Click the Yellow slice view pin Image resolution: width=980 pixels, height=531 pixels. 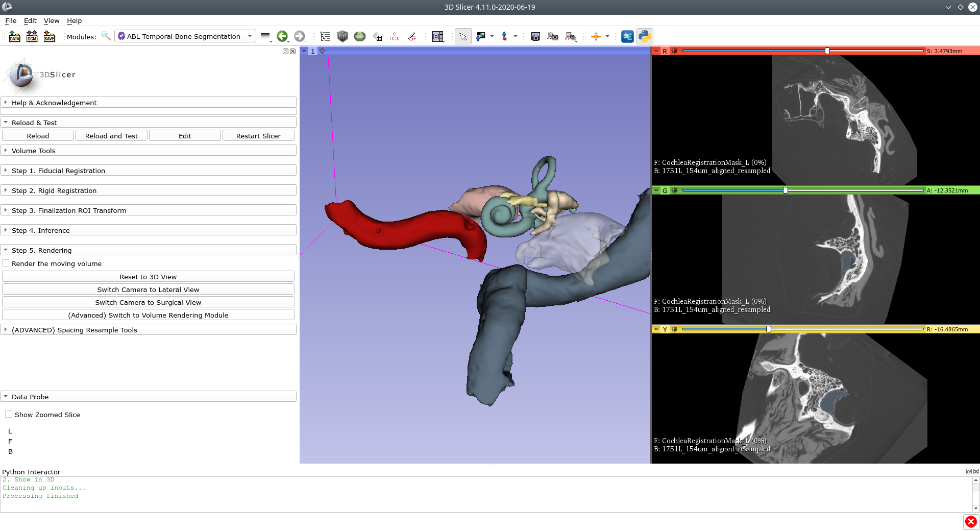point(656,329)
